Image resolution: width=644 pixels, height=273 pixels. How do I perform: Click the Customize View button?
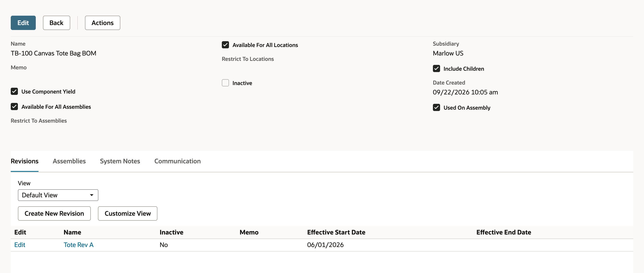127,213
